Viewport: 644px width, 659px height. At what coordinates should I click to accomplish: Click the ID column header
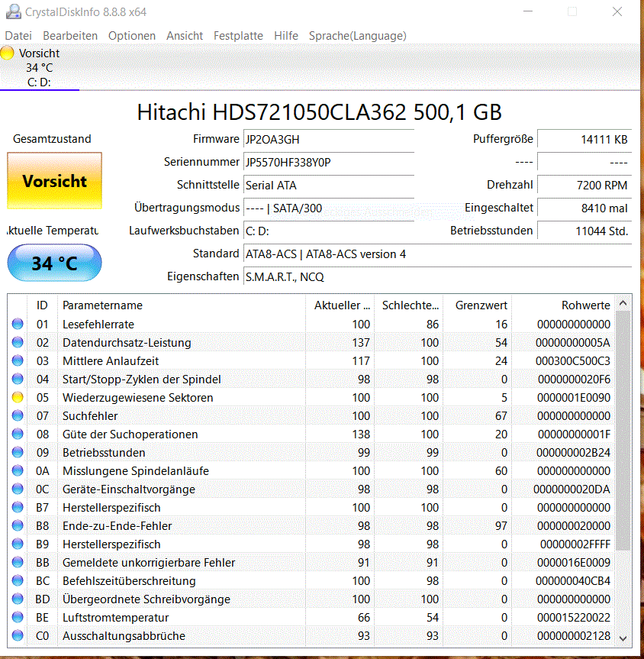(x=42, y=305)
